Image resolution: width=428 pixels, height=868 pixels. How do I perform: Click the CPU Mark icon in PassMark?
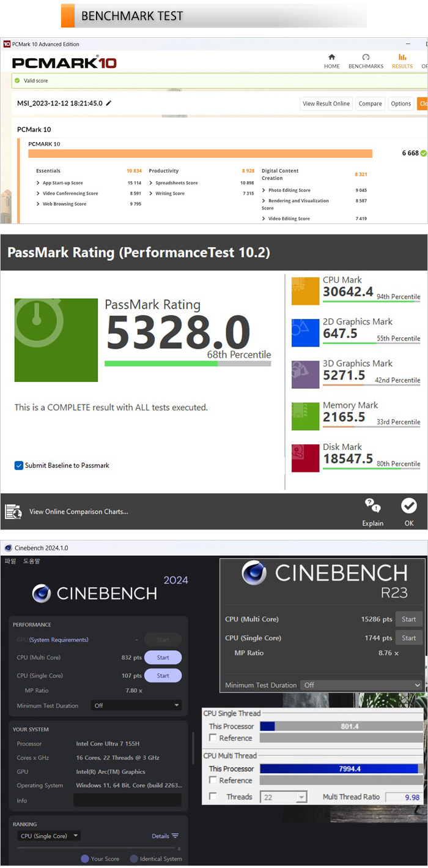tap(305, 291)
